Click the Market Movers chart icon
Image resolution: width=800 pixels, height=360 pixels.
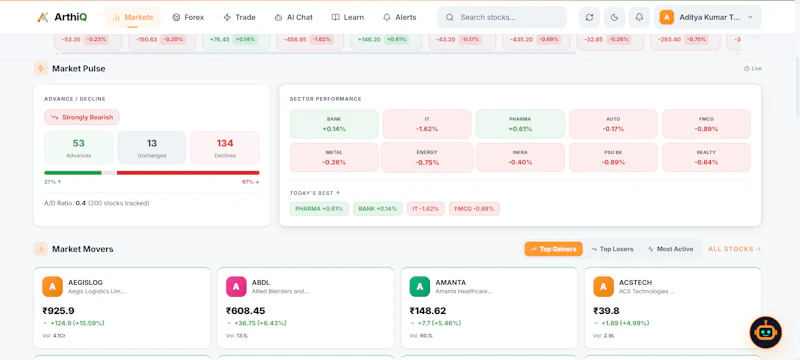click(x=41, y=249)
